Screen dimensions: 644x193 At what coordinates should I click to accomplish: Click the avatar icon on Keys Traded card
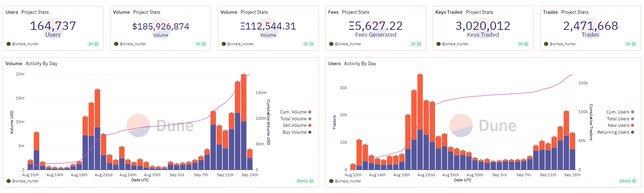438,44
